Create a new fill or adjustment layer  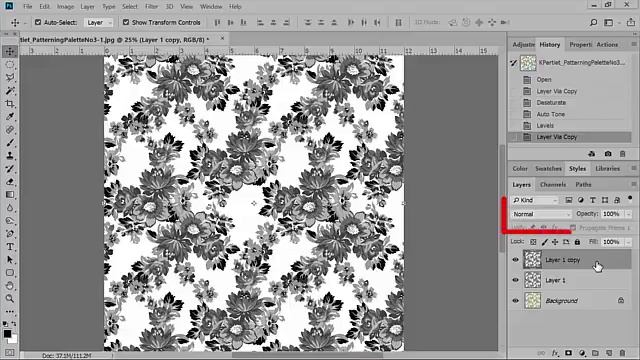[x=582, y=353]
